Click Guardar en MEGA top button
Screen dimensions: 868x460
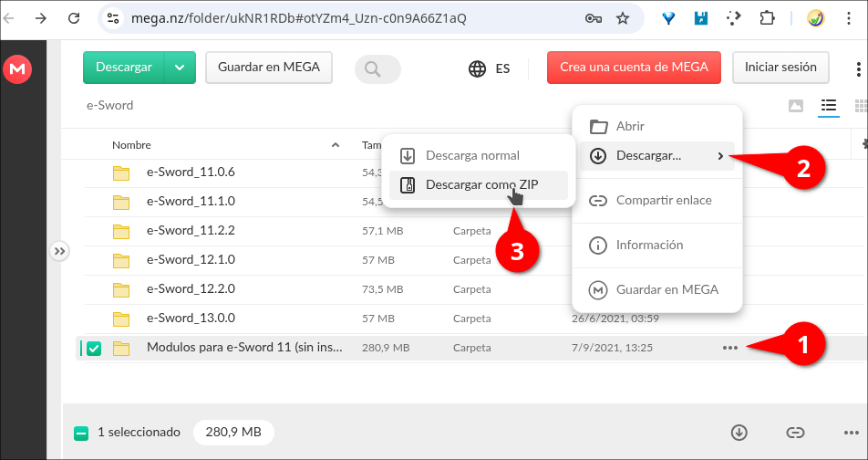pyautogui.click(x=268, y=68)
